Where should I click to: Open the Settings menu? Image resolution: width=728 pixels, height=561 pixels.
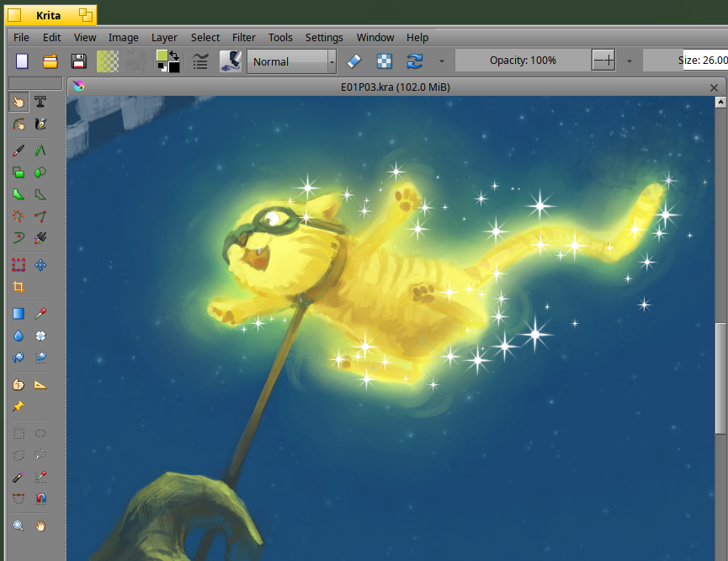(324, 38)
